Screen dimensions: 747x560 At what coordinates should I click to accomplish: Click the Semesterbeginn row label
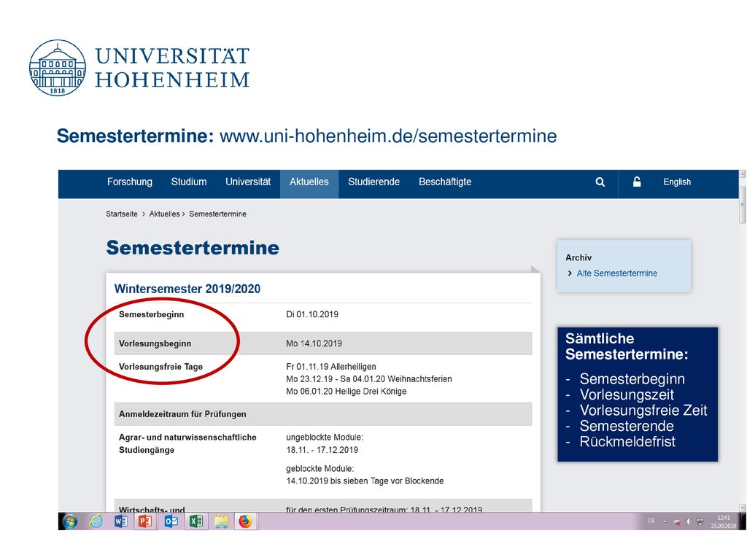coord(152,314)
